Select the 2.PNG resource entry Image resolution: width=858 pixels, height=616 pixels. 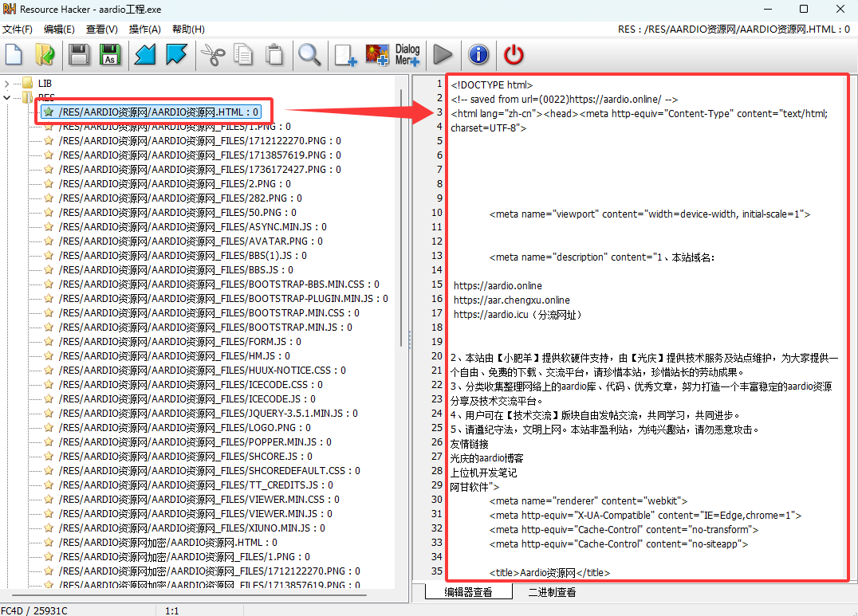pos(175,184)
